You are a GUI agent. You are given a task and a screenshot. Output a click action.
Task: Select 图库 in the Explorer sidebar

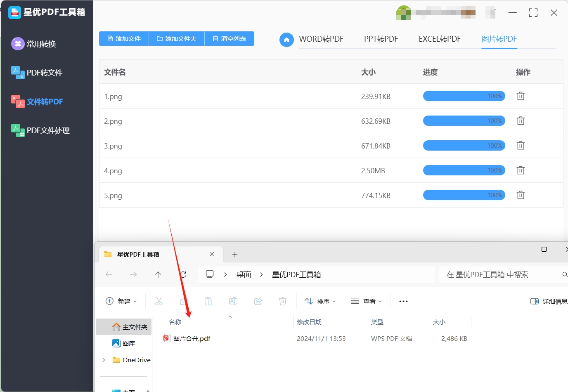pos(124,343)
